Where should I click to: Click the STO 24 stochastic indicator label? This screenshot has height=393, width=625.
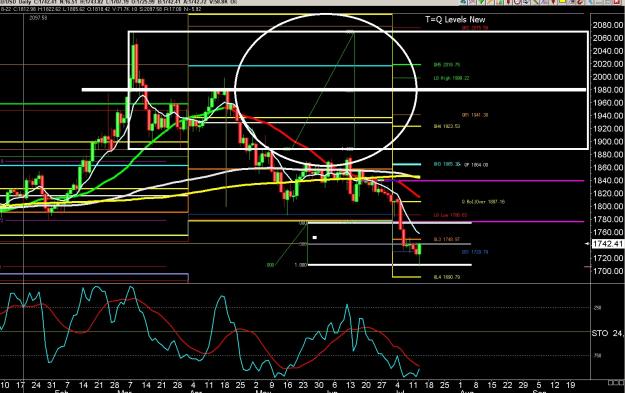click(x=607, y=333)
